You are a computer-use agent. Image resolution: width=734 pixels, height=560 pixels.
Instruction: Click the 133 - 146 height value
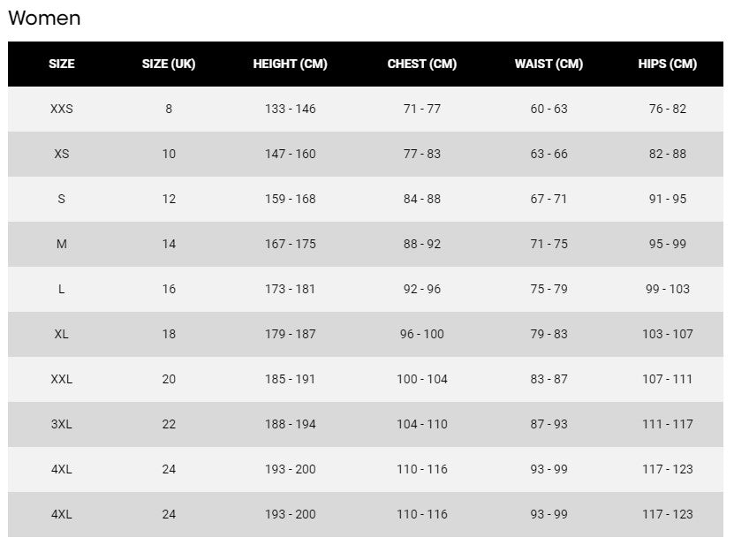[291, 109]
